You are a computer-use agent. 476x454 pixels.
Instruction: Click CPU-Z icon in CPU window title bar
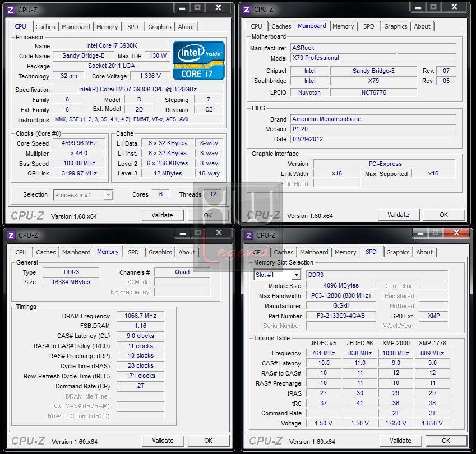[x=11, y=10]
